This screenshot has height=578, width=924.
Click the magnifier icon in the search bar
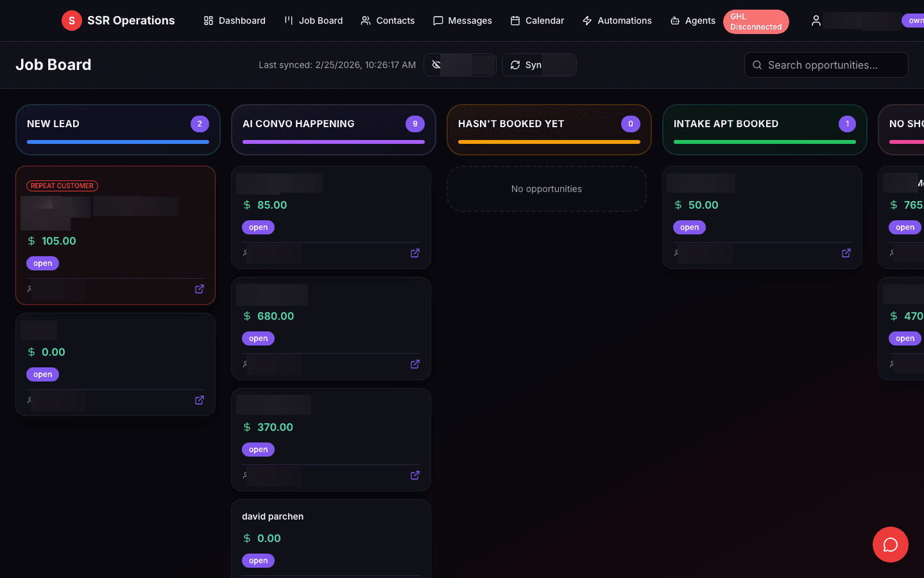[757, 65]
